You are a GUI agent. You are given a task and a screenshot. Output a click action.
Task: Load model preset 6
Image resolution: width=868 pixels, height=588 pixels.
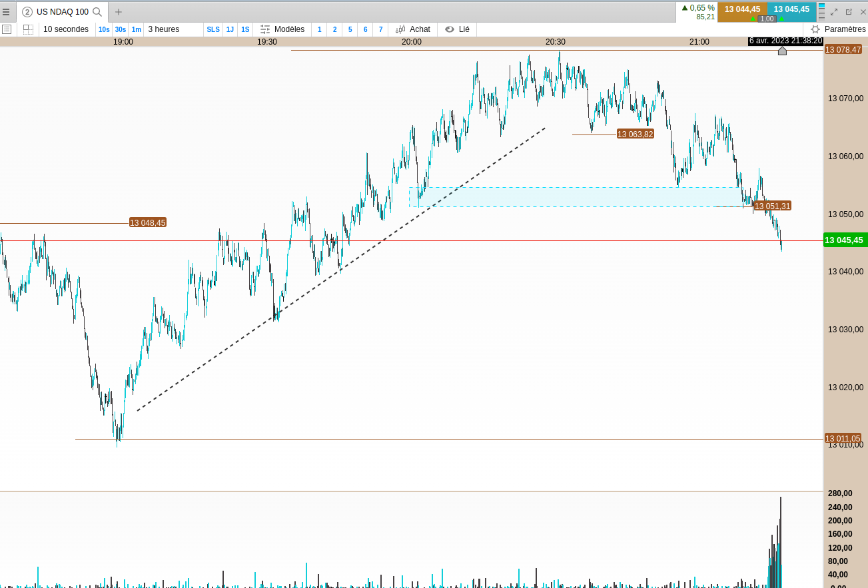coord(365,29)
